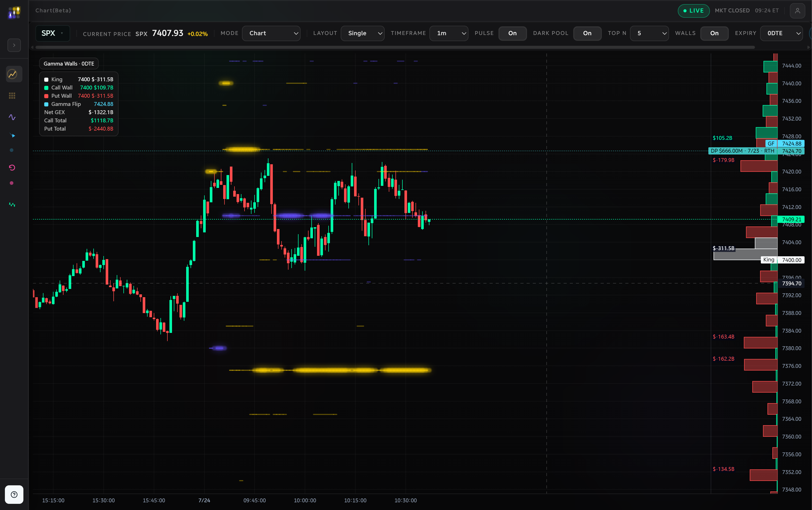
Task: Click the +0.02% price change value
Action: 198,34
